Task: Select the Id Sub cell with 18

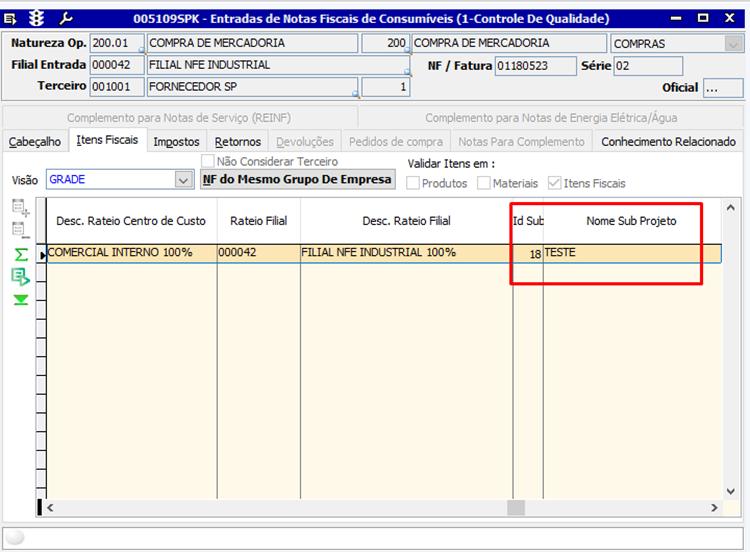Action: tap(528, 254)
